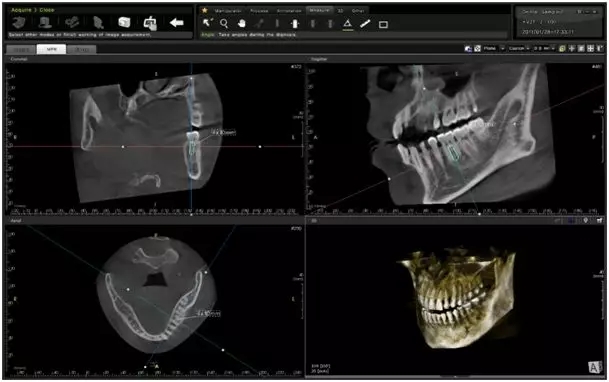Open the slice thickness mm dropdown
The width and height of the screenshot is (609, 382).
click(x=544, y=49)
